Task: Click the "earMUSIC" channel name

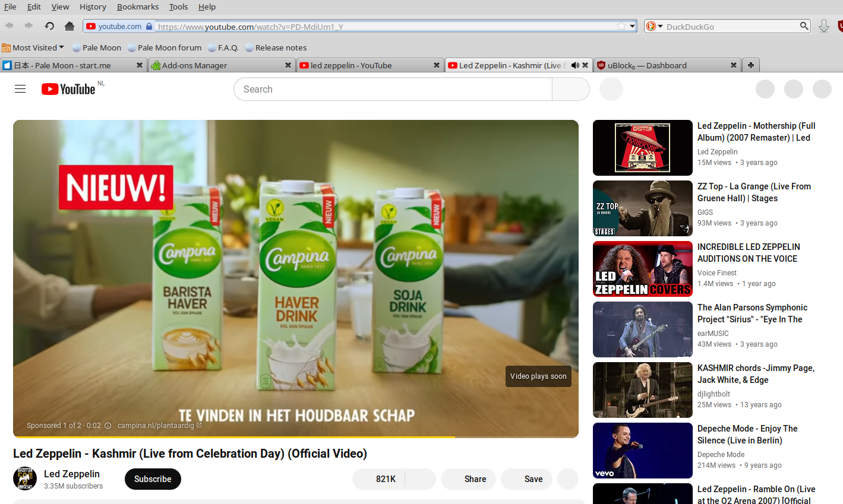Action: (x=713, y=334)
